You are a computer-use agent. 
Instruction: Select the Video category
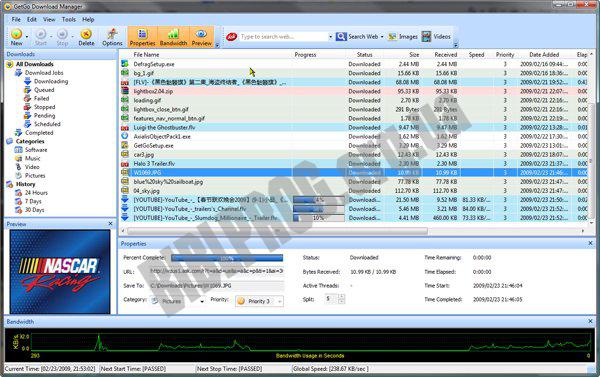(x=32, y=167)
